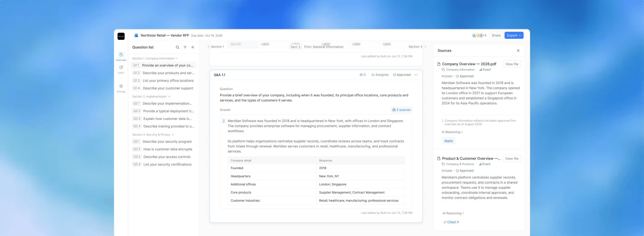This screenshot has height=236, width=644.
Task: Expand AI Reasoning under Company Overview source
Action: (452, 132)
